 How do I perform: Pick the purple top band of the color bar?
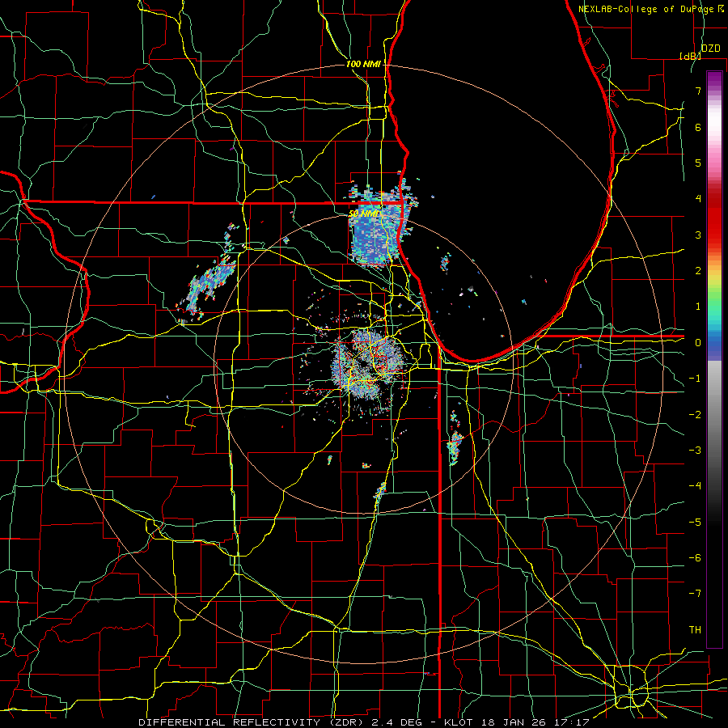coord(714,80)
